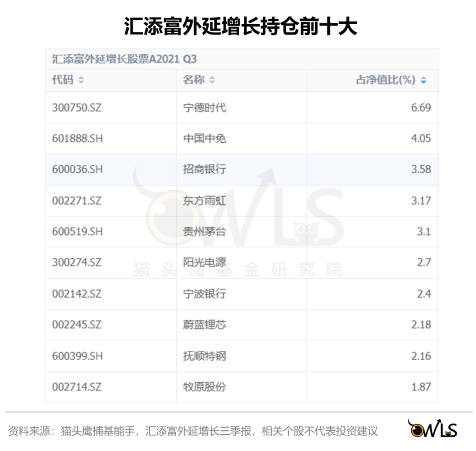476x451 pixels.
Task: Select stock code 002714.SZ
Action: point(77,387)
